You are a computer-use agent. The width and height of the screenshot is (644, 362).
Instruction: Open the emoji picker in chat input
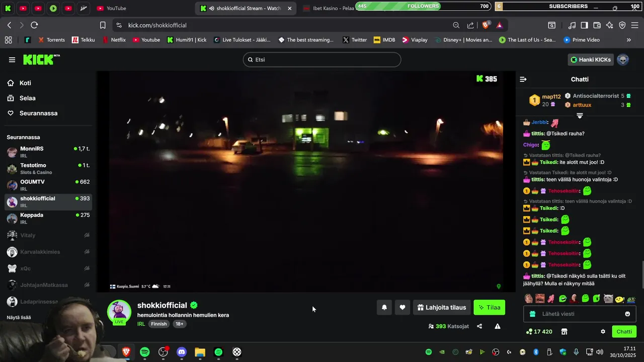pyautogui.click(x=627, y=314)
